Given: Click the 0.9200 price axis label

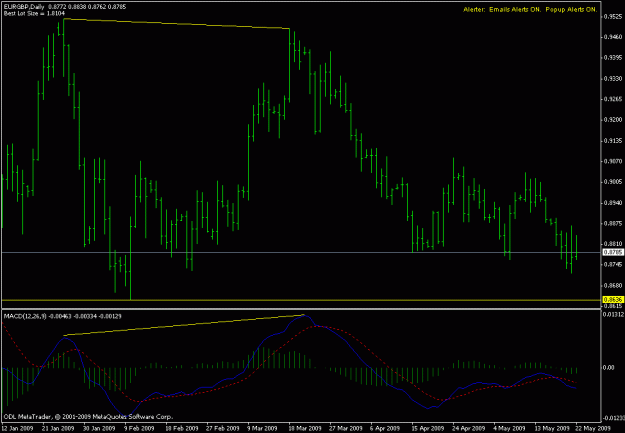Looking at the screenshot, I should click(x=613, y=120).
